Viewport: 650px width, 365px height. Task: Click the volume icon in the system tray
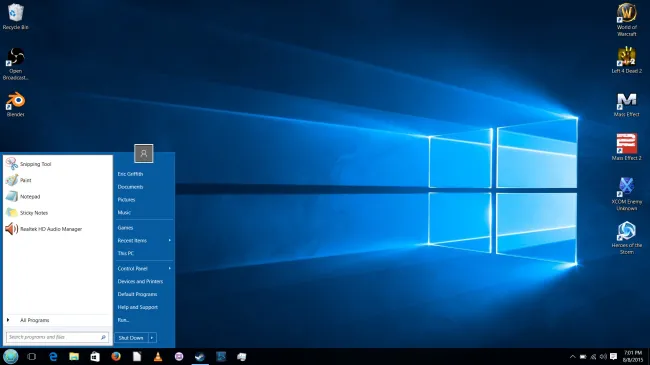click(x=603, y=357)
